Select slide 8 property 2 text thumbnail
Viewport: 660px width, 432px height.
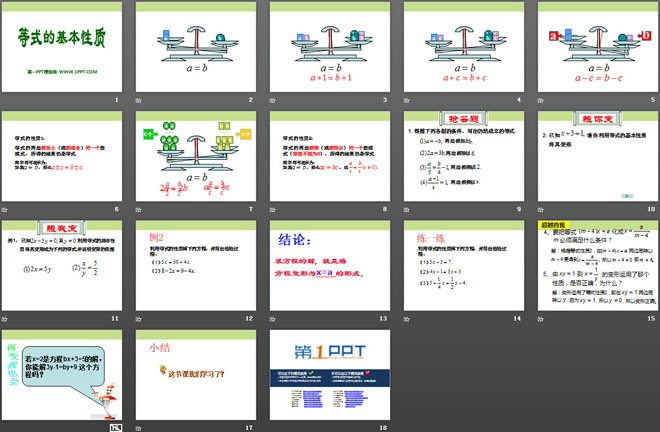[x=330, y=156]
